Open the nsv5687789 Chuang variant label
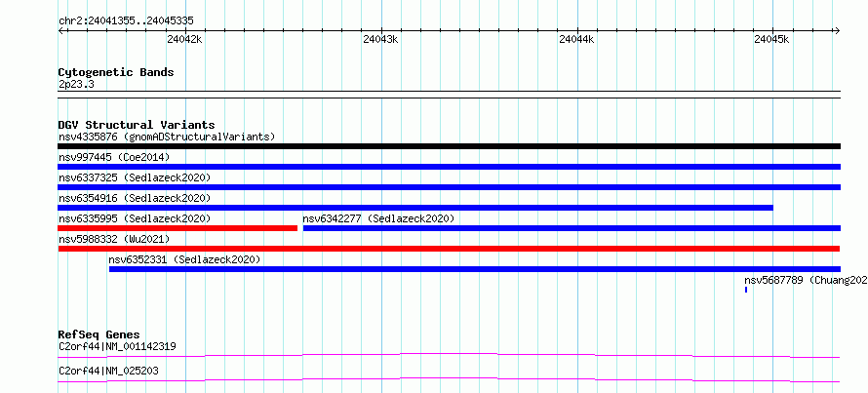Screen dimensions: 868x393 tap(806, 280)
